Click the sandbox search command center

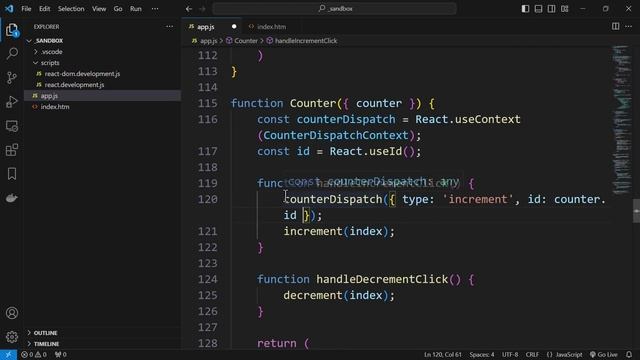(x=334, y=9)
